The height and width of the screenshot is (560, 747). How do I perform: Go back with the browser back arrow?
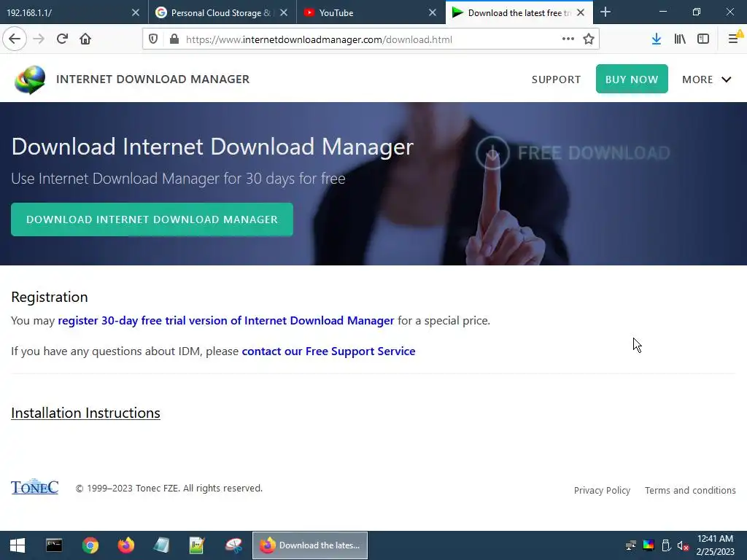(15, 39)
